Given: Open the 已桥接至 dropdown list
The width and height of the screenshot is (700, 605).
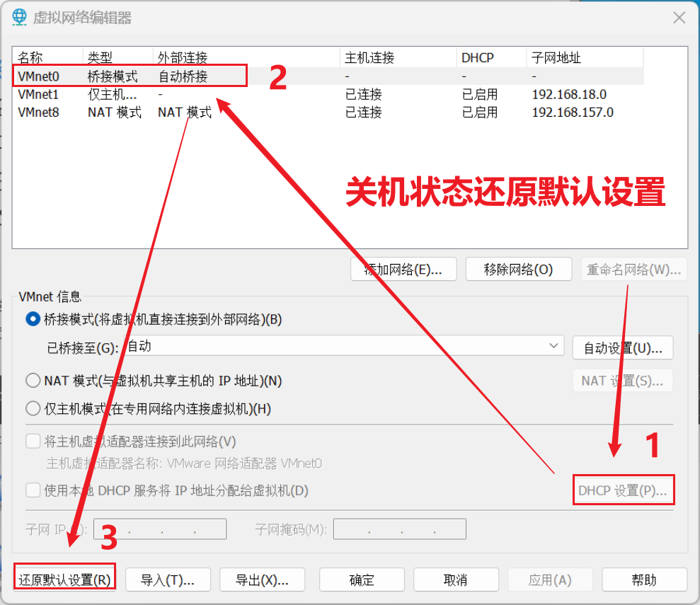Looking at the screenshot, I should point(344,346).
